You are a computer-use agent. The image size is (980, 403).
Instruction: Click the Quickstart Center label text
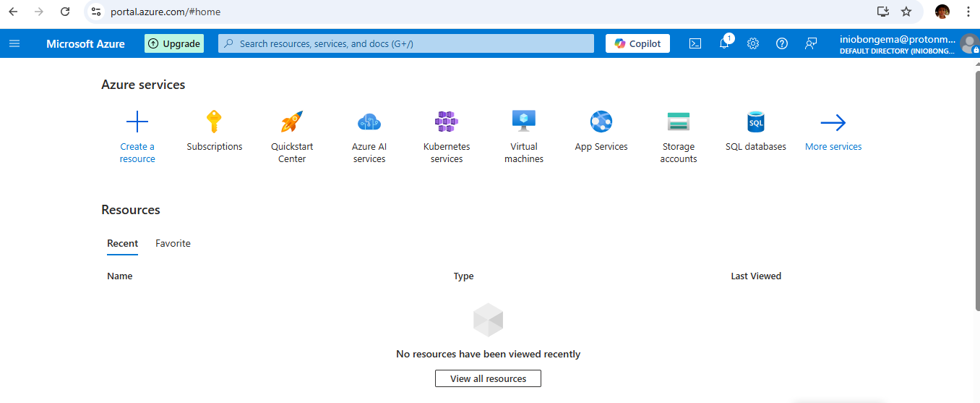click(292, 153)
